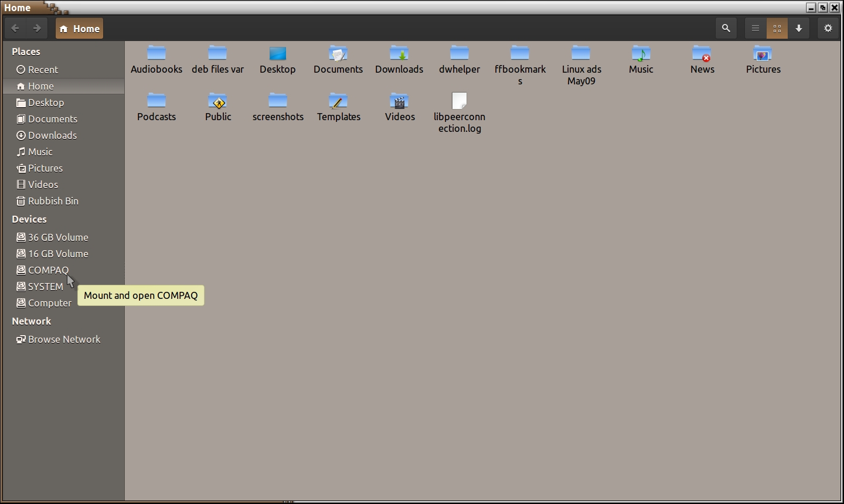844x504 pixels.
Task: Open Recent in the Places sidebar
Action: pyautogui.click(x=43, y=70)
